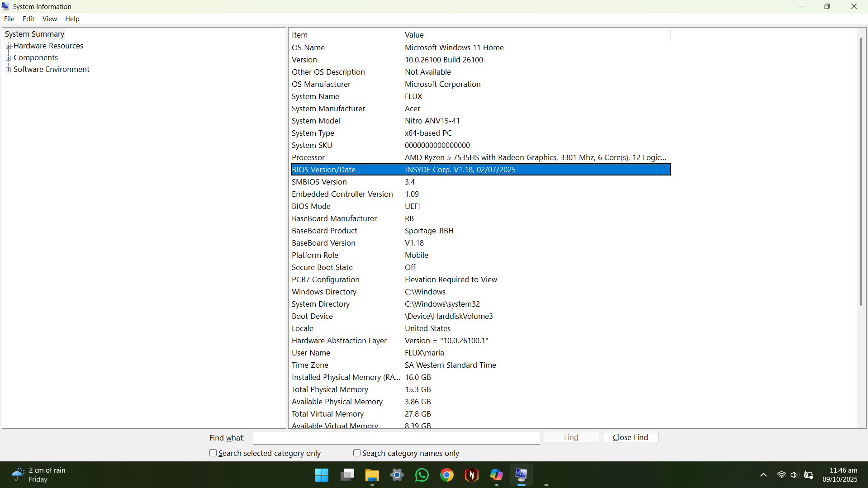
Task: Select the System Name row
Action: [x=480, y=96]
